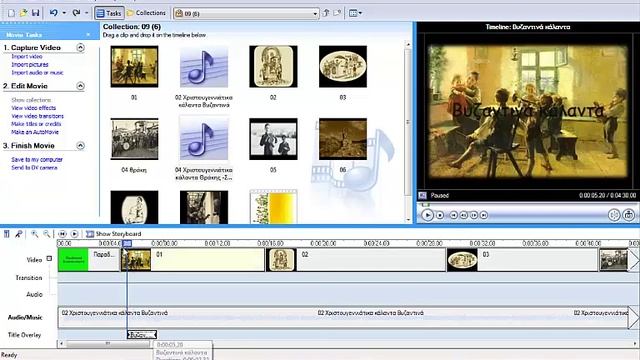Jump back to start of preview

pos(453,215)
